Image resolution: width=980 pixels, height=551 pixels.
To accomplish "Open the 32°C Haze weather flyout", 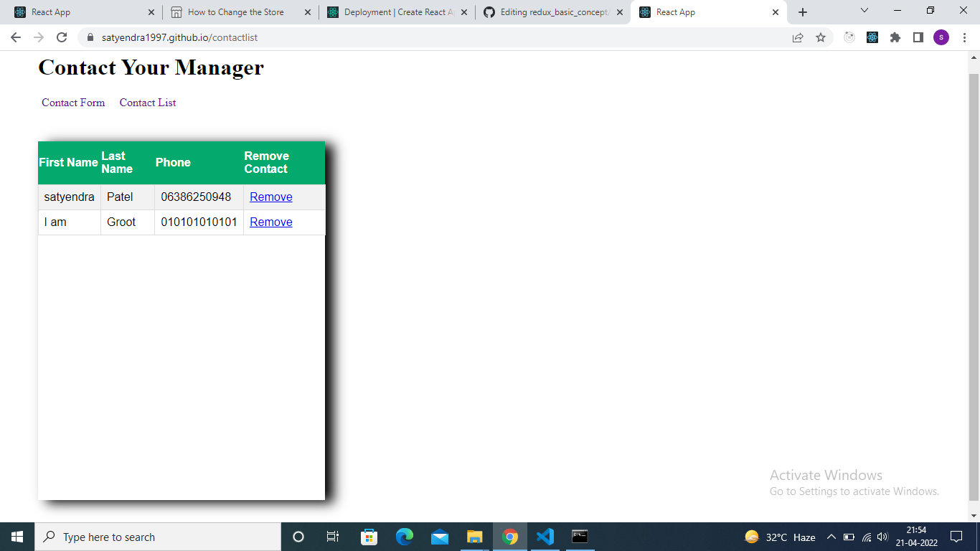I will tap(776, 537).
